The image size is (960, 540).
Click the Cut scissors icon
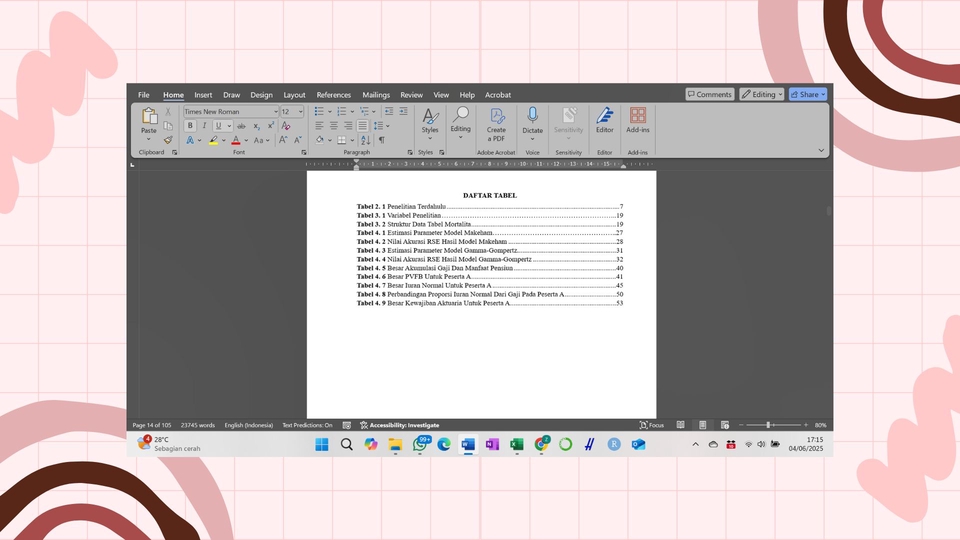pos(168,111)
